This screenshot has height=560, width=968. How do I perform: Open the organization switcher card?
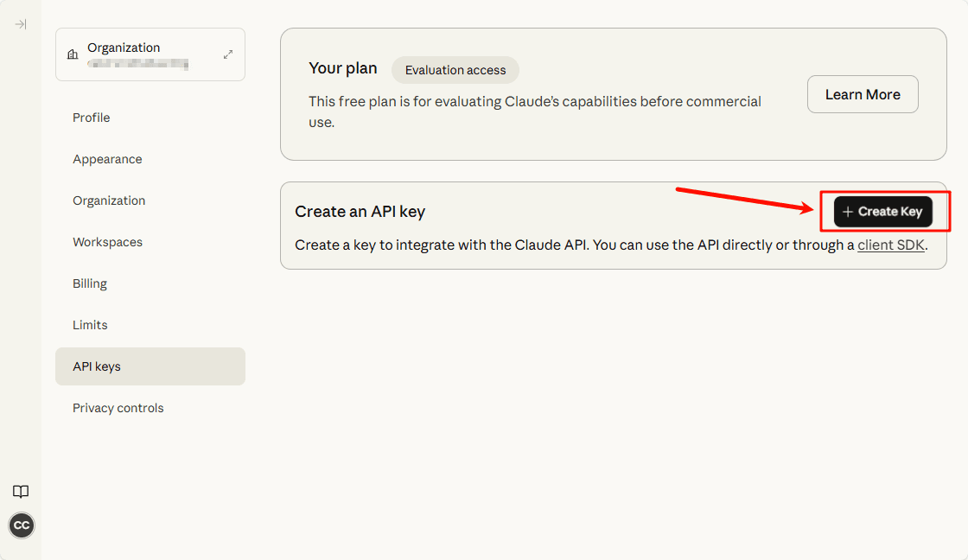[x=150, y=54]
